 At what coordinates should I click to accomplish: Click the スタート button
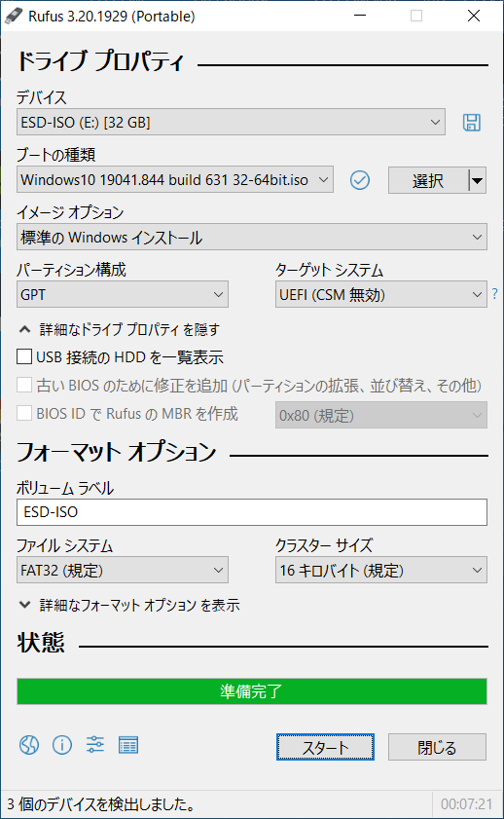tap(325, 747)
